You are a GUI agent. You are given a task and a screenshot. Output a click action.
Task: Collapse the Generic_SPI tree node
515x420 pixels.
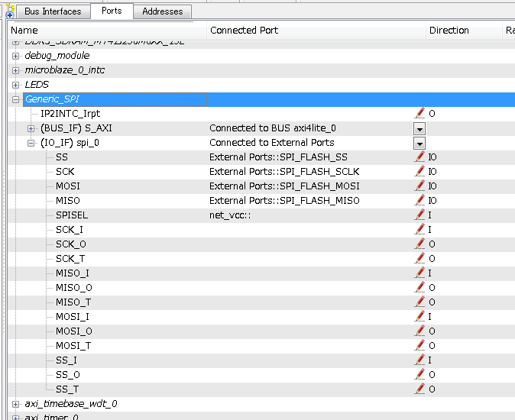(15, 99)
